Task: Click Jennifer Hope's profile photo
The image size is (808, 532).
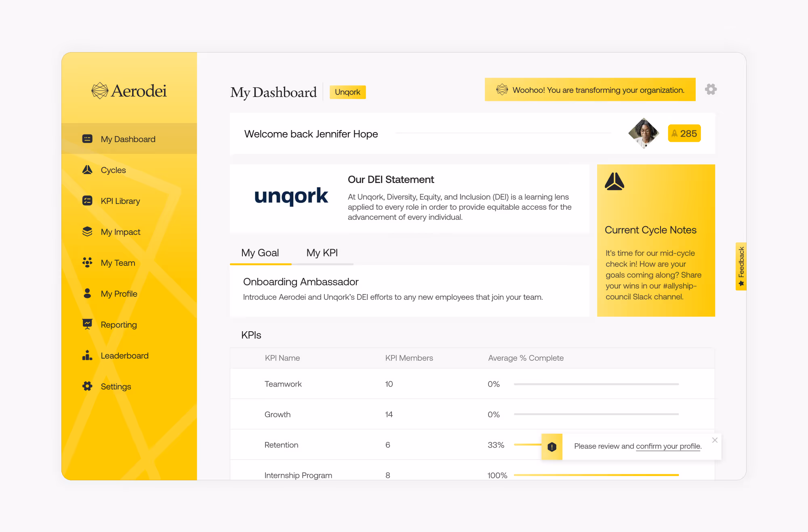Action: tap(644, 133)
